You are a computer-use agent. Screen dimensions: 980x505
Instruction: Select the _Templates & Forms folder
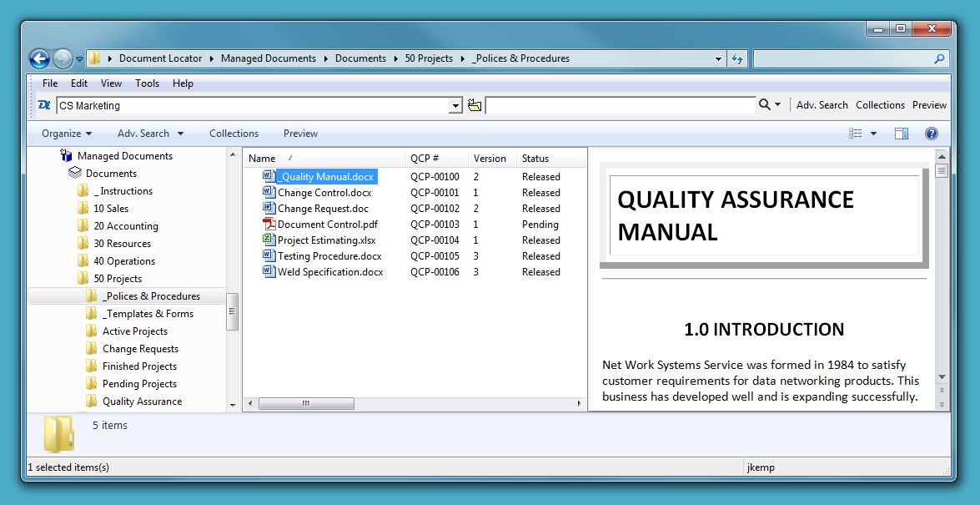(148, 314)
